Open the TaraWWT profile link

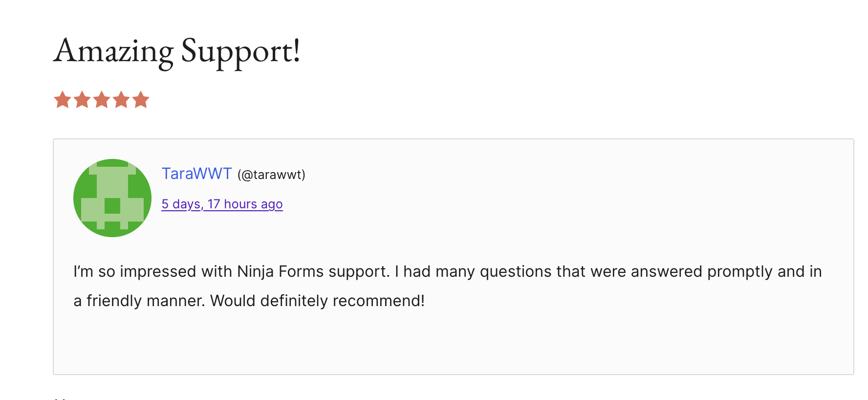tap(196, 174)
